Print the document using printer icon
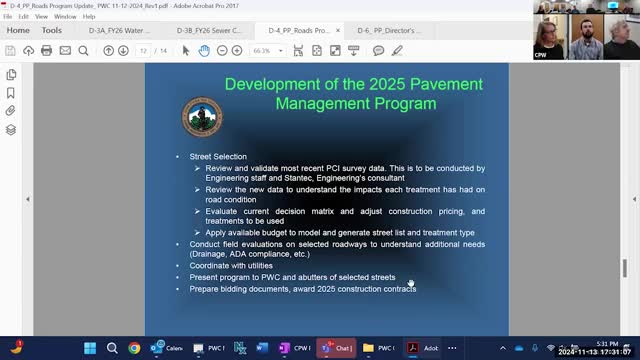Viewport: 640px width, 360px height. (47, 51)
